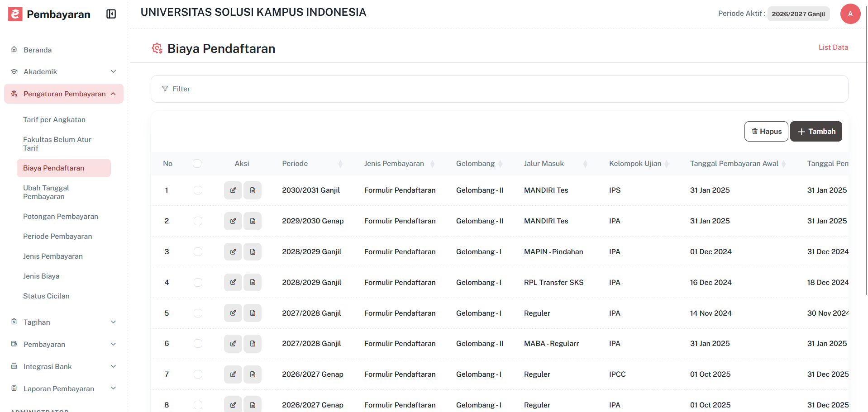
Task: Click the Hapus button
Action: [766, 131]
